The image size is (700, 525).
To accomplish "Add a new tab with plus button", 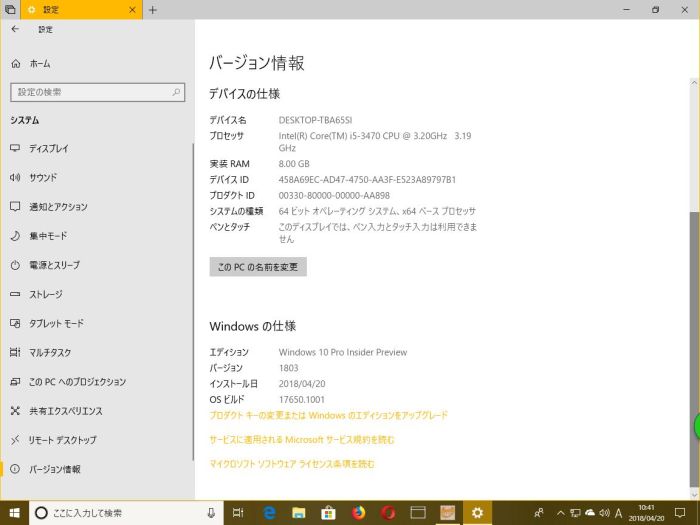I will (153, 10).
